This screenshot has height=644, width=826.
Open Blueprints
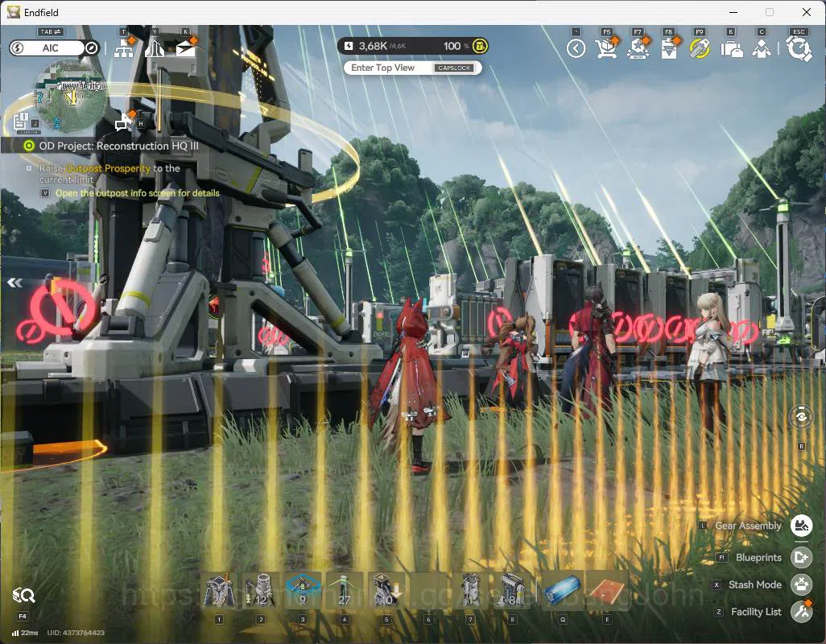click(x=801, y=557)
